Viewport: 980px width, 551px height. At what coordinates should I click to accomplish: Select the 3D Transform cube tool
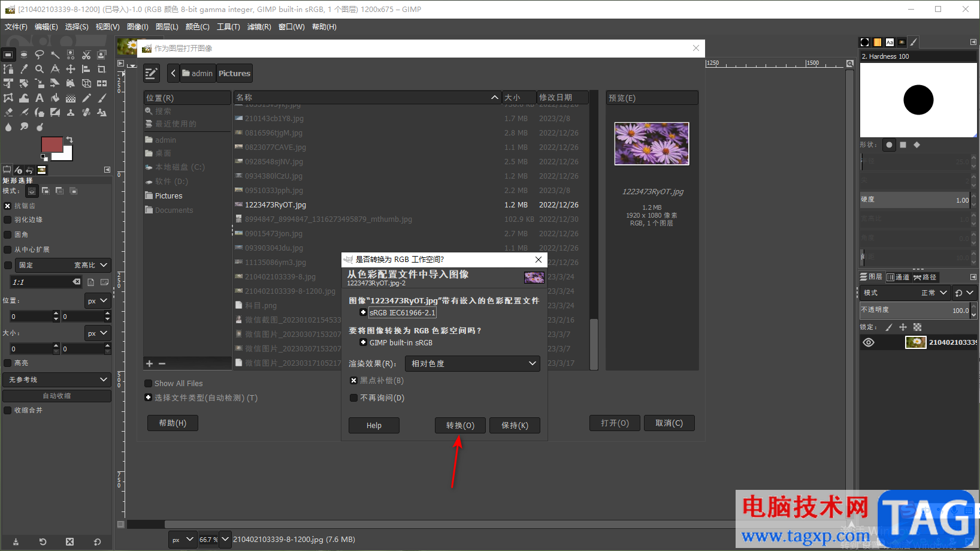coord(86,83)
